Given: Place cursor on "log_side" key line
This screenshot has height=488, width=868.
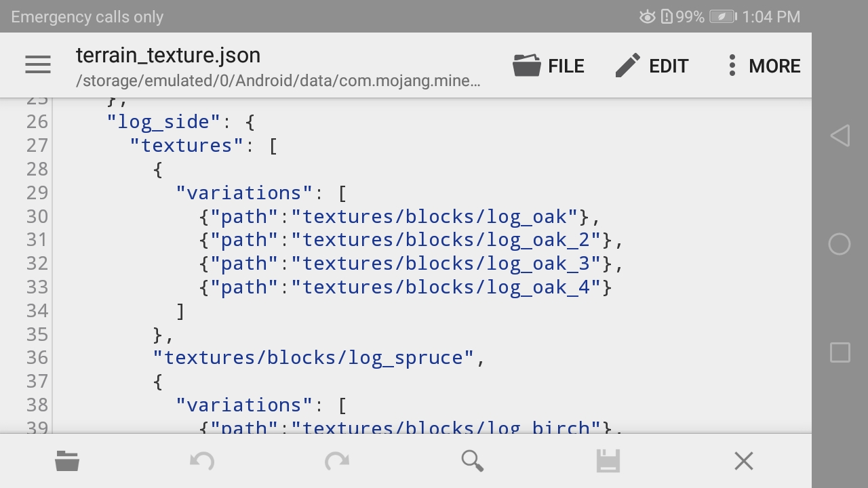Looking at the screenshot, I should click(163, 122).
